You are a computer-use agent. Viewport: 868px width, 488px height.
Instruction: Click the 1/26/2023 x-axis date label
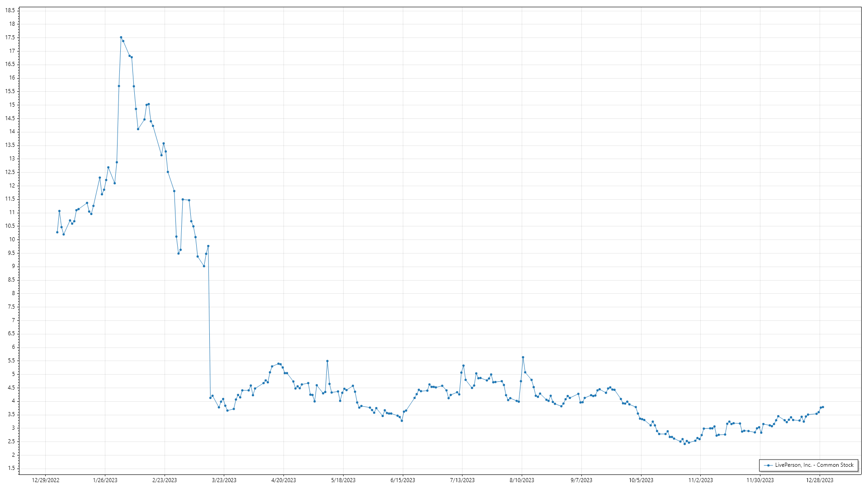click(105, 480)
